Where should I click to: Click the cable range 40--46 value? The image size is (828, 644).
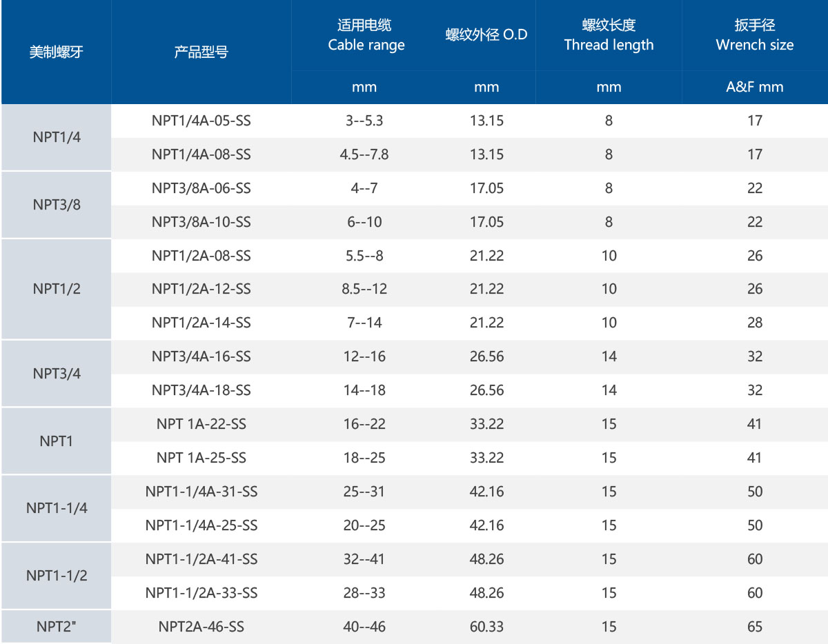[366, 627]
